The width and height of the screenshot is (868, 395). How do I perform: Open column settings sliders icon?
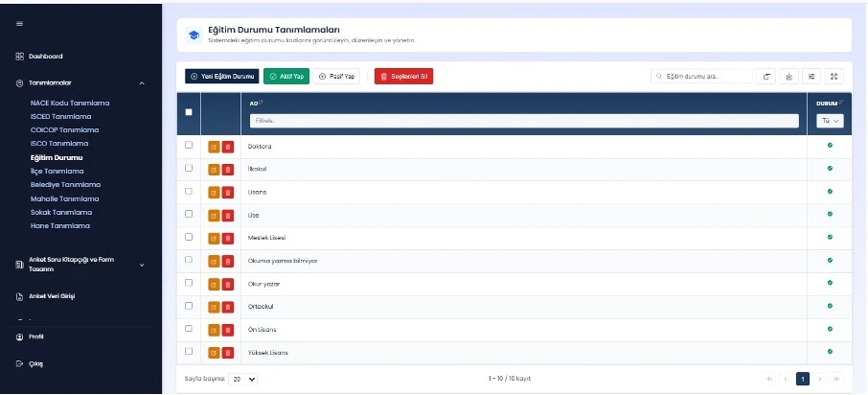[x=812, y=77]
